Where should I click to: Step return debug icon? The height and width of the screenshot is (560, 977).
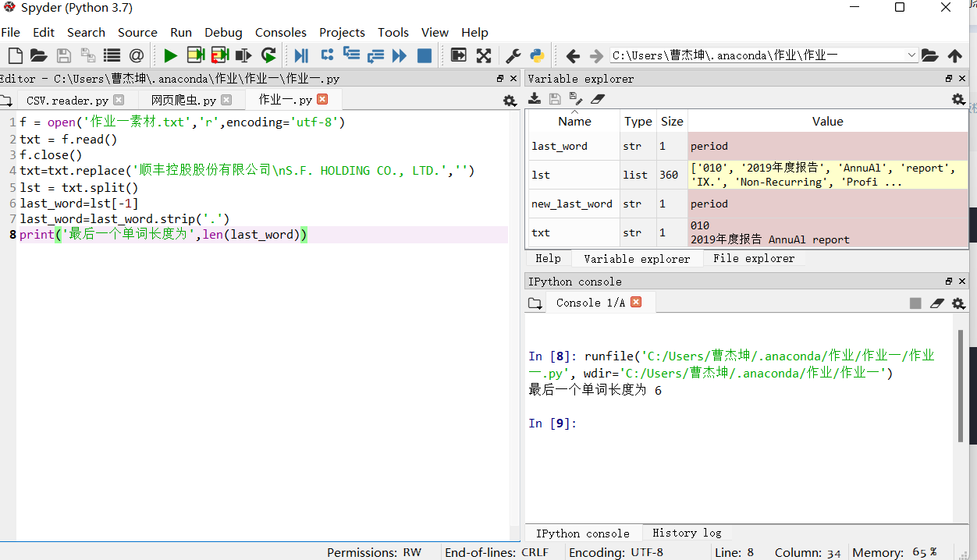coord(375,55)
